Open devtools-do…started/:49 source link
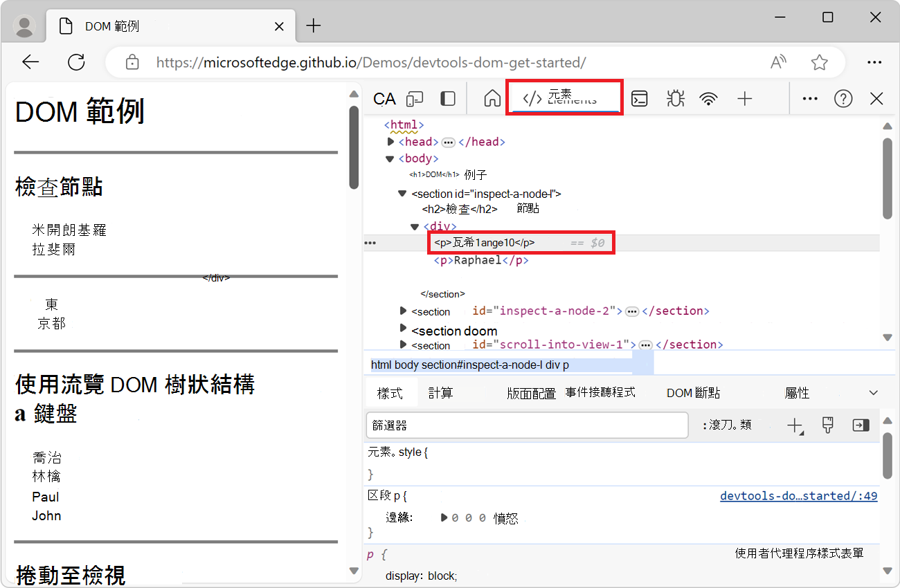The image size is (900, 588). tap(799, 496)
